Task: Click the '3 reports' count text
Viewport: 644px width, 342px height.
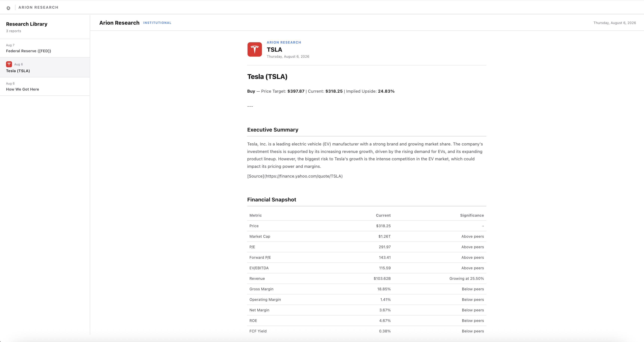Action: tap(14, 31)
